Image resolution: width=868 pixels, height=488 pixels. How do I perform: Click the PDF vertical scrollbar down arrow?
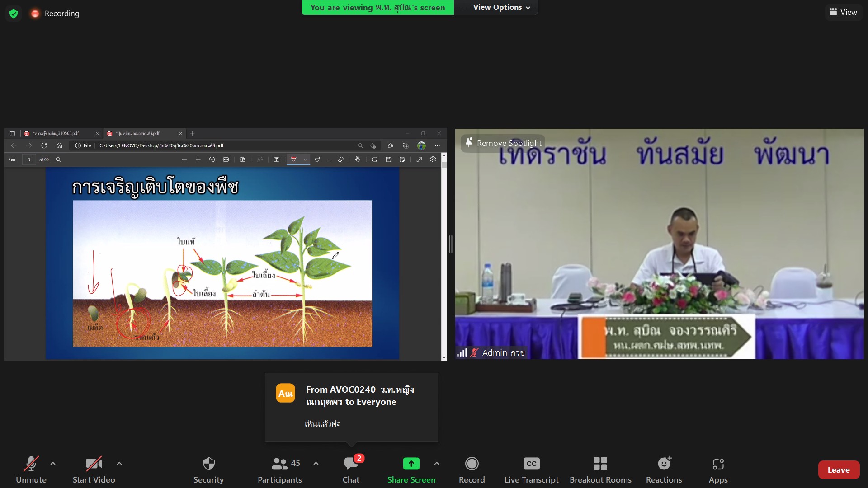point(444,357)
